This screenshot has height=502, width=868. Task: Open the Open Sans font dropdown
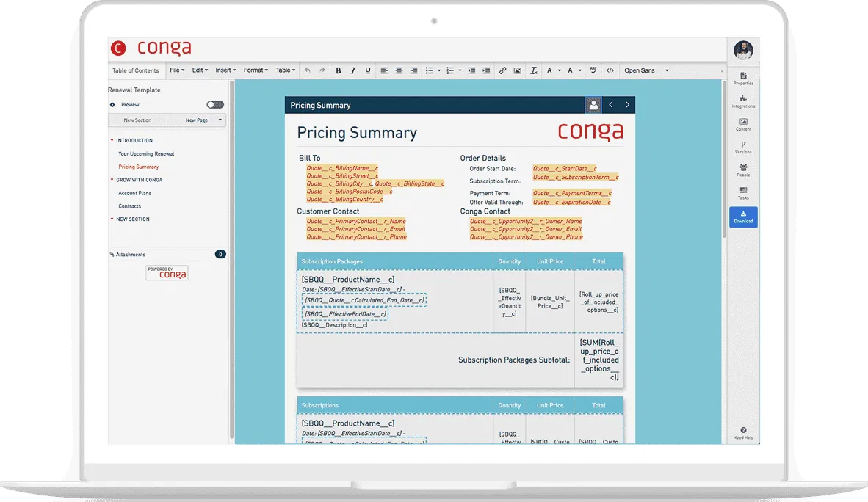tap(646, 71)
